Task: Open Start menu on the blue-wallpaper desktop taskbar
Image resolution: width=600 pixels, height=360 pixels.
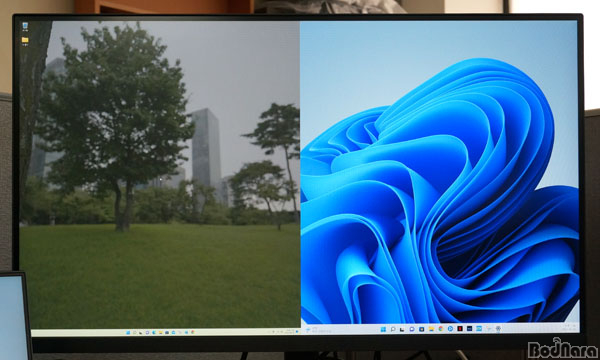Action: click(383, 329)
